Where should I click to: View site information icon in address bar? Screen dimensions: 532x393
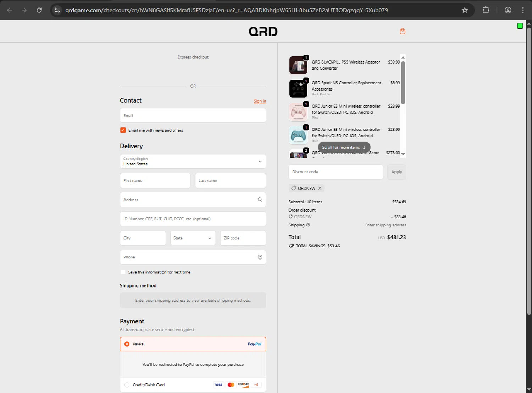point(57,10)
